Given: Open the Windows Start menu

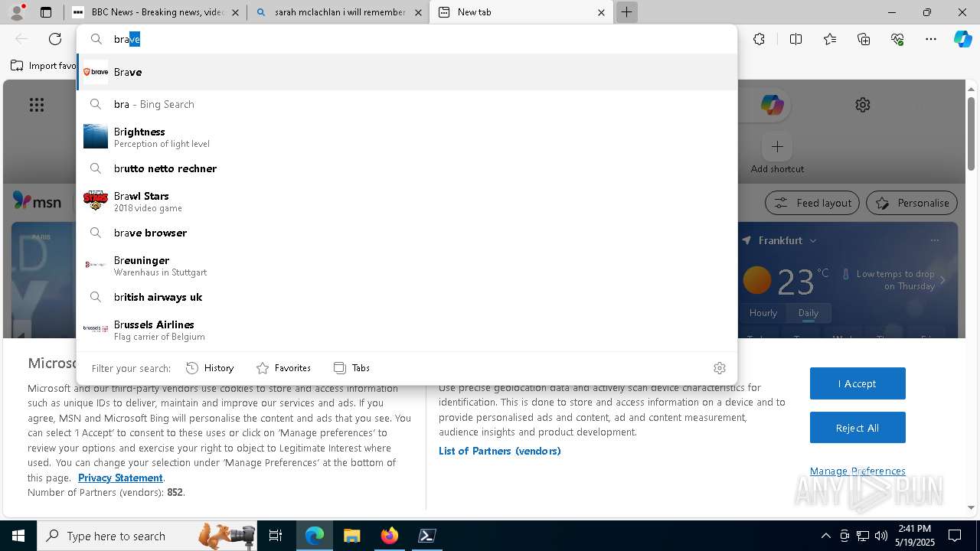Looking at the screenshot, I should [18, 536].
